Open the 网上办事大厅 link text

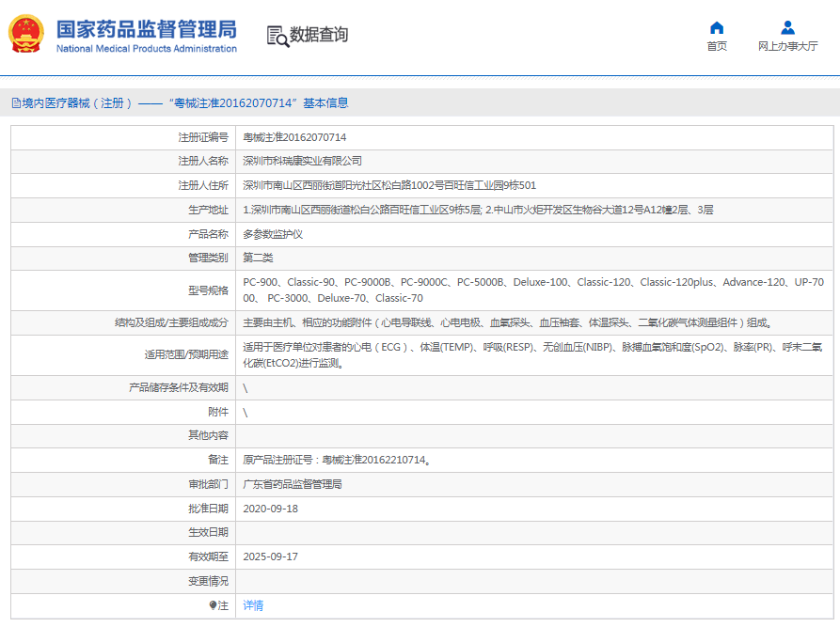pos(787,46)
